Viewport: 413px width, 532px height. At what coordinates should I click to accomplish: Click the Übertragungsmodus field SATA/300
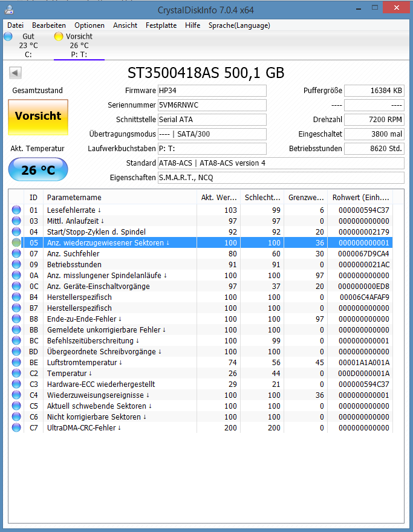pos(212,134)
